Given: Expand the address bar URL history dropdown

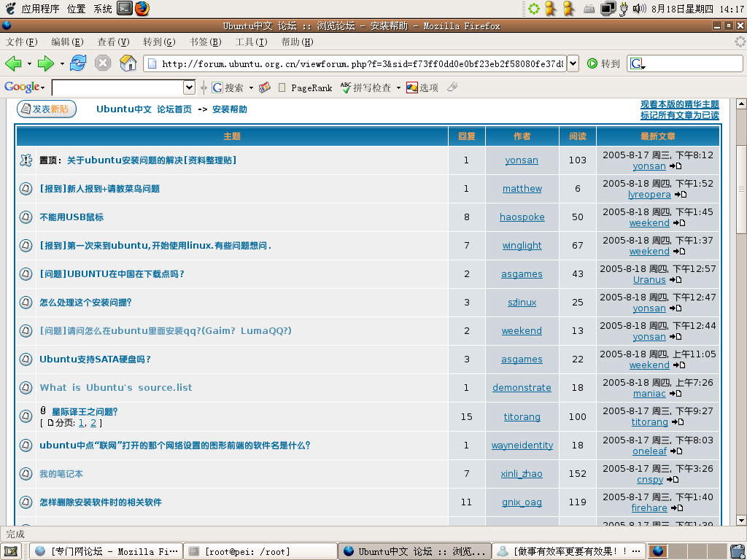Looking at the screenshot, I should point(573,63).
